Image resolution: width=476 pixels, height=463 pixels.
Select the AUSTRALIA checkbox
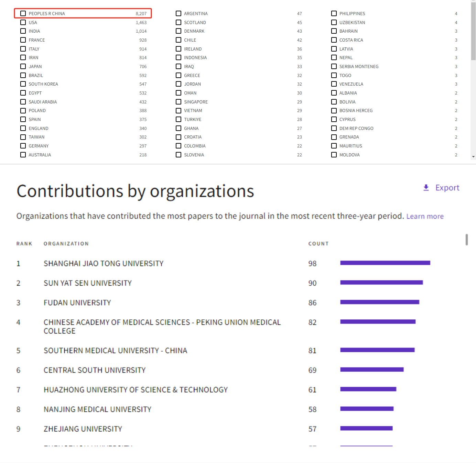coord(23,155)
